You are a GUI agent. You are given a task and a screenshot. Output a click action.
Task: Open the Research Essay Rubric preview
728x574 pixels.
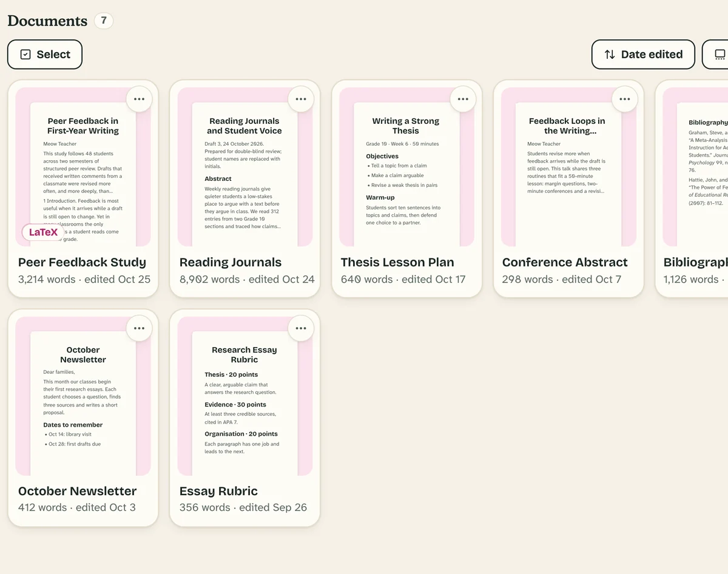pyautogui.click(x=244, y=396)
